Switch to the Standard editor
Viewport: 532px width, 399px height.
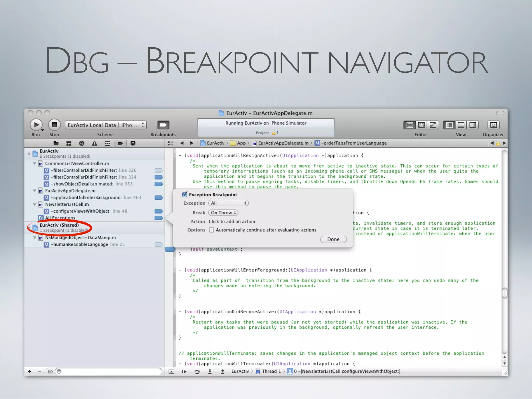pos(410,125)
